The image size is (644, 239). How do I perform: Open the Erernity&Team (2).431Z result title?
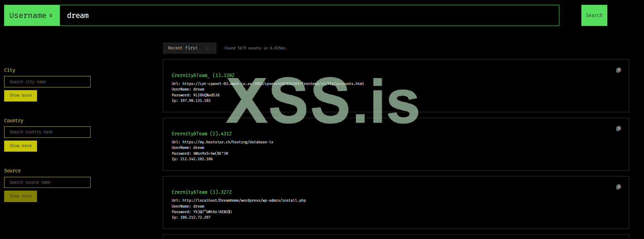click(x=202, y=134)
